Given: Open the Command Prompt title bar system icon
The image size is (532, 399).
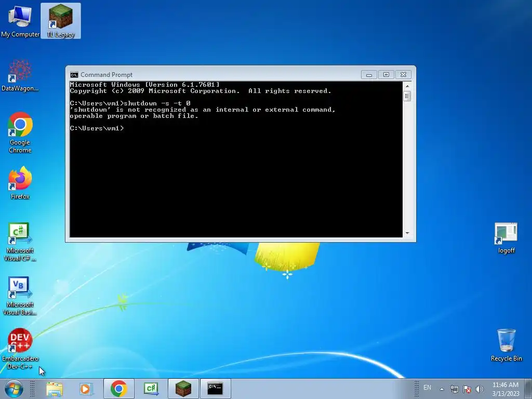Looking at the screenshot, I should (74, 75).
